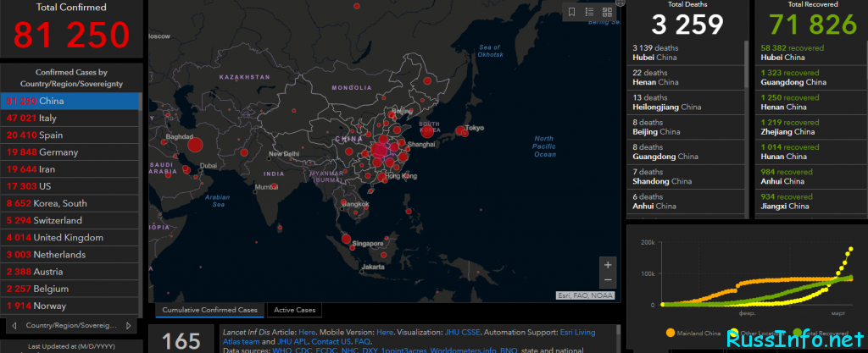Click the Total Recovered 71 826 number
This screenshot has width=868, height=353.
pos(813,25)
